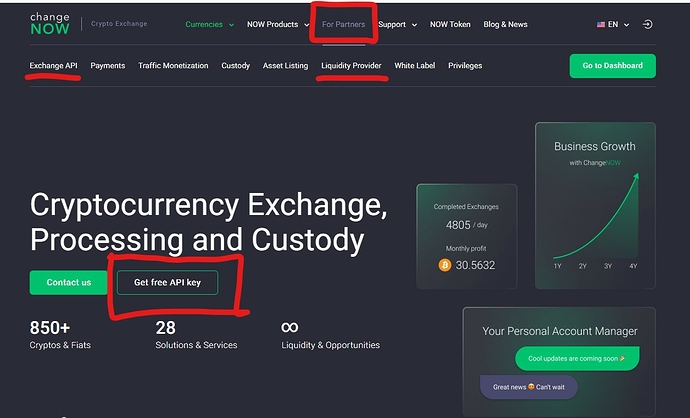690x418 pixels.
Task: Open the Custody tab
Action: [235, 66]
